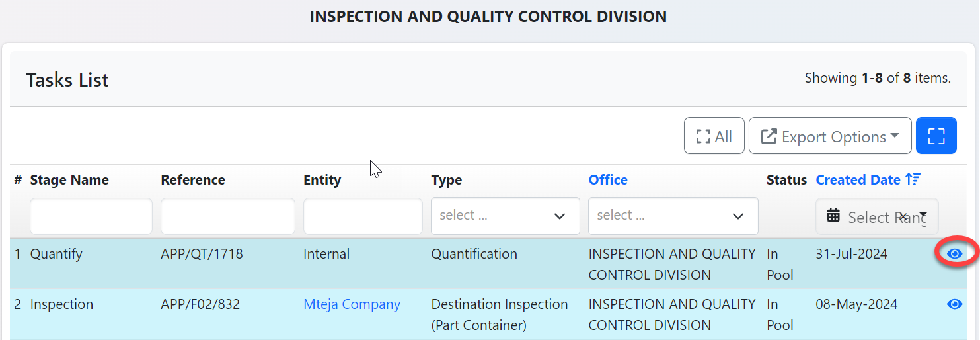Image resolution: width=980 pixels, height=340 pixels.
Task: Click the eye icon for the Quantify task
Action: (954, 254)
